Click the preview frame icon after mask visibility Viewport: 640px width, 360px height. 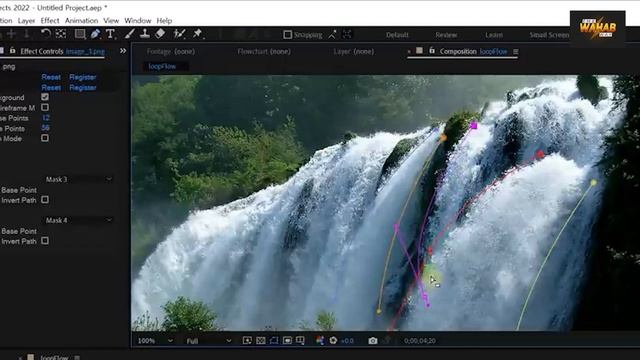pos(287,340)
